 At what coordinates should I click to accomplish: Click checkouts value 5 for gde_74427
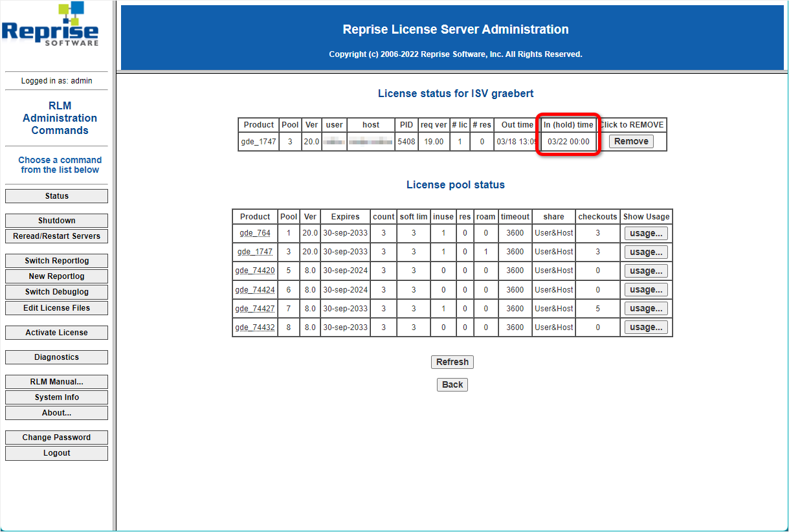(597, 309)
